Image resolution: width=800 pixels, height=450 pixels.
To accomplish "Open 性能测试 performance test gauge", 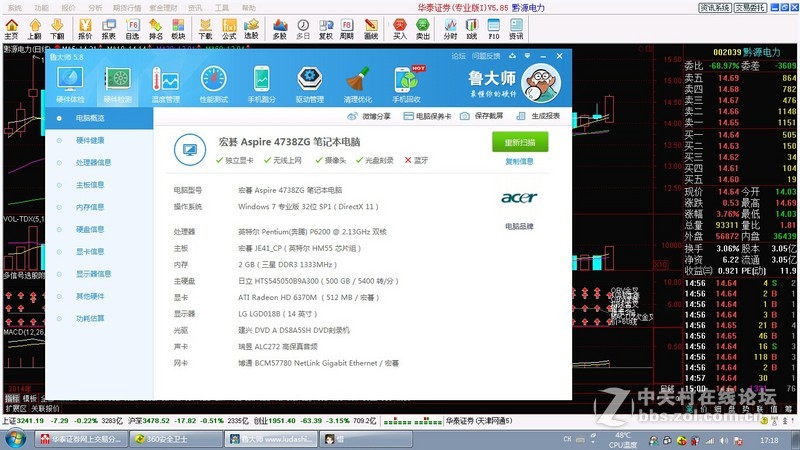I will (x=214, y=85).
